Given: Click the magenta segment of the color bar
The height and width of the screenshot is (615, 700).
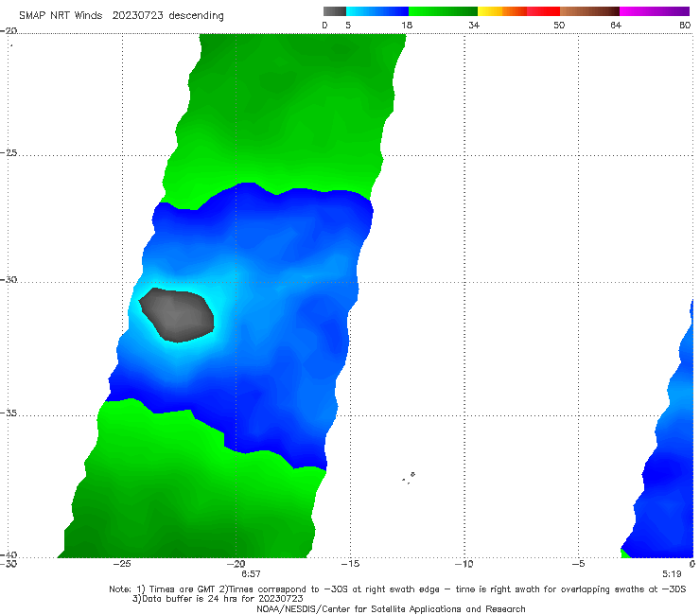Looking at the screenshot, I should click(655, 11).
